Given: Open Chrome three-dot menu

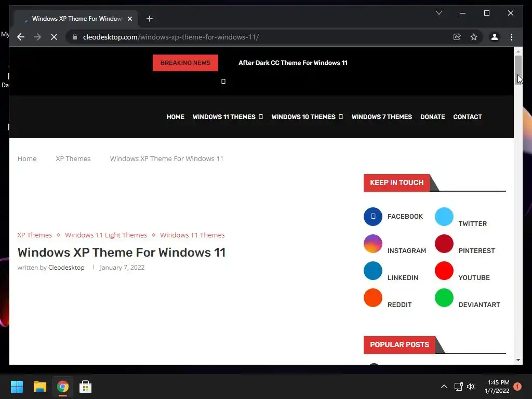Looking at the screenshot, I should point(511,37).
